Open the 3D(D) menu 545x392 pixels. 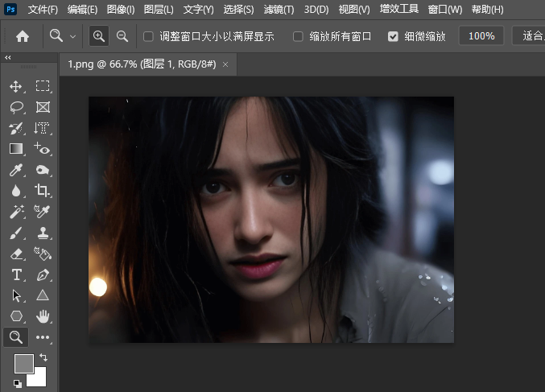(x=316, y=10)
